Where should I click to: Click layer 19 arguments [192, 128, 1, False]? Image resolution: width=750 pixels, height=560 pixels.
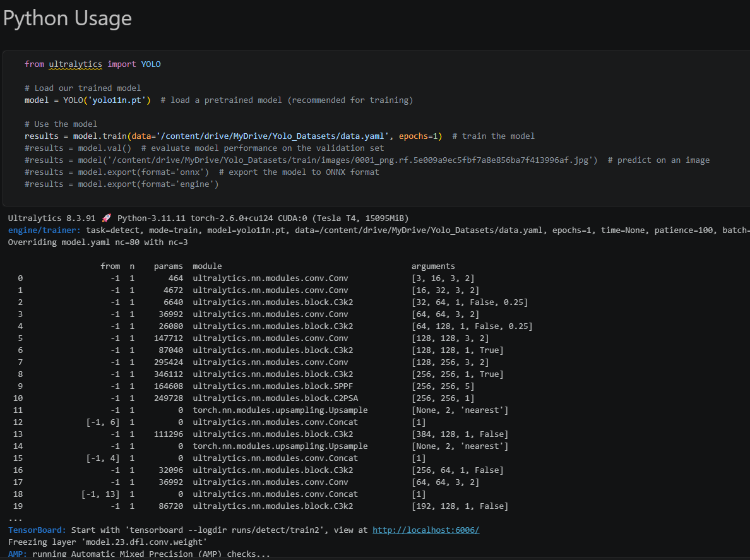[460, 506]
